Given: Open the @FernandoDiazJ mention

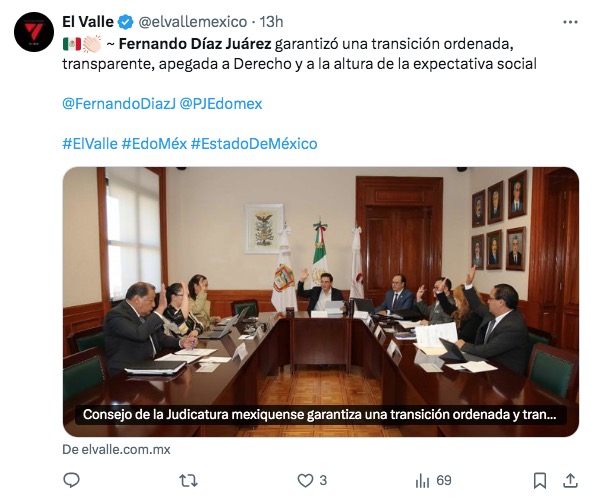Looking at the screenshot, I should coord(119,104).
